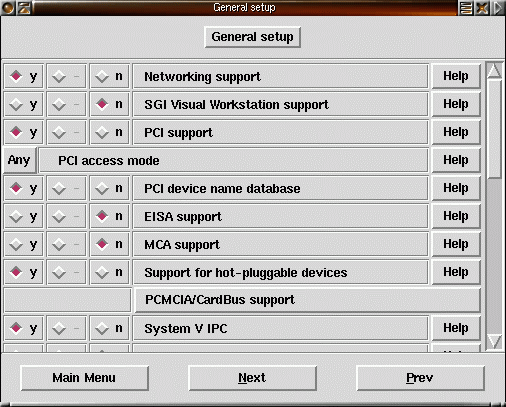506x407 pixels.
Task: Go back with the Prev button
Action: [420, 378]
